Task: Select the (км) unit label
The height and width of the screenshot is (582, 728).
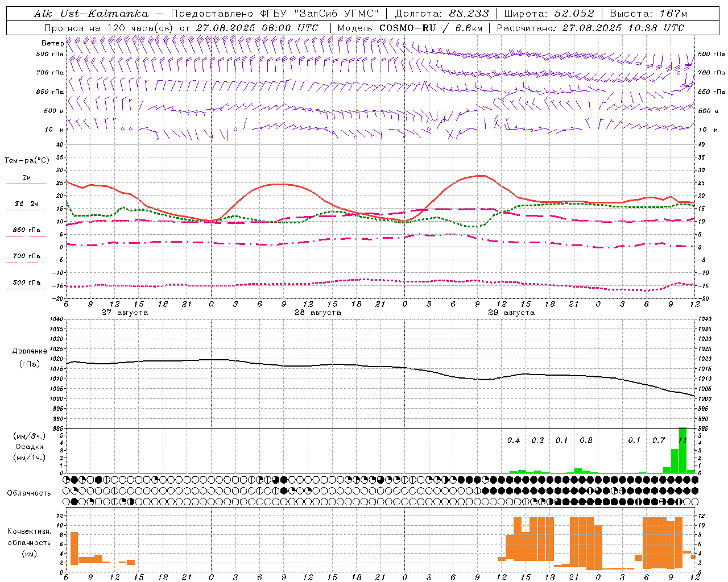Action: tap(29, 554)
